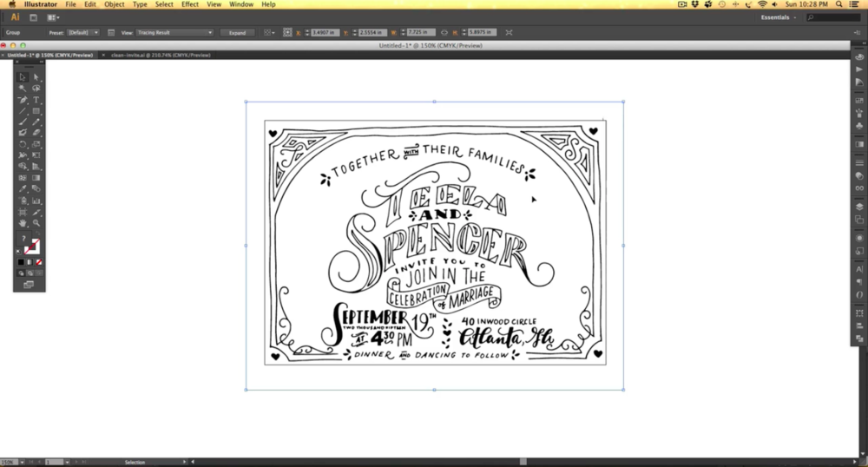
Task: Open the Essentials workspace switcher
Action: click(x=779, y=17)
